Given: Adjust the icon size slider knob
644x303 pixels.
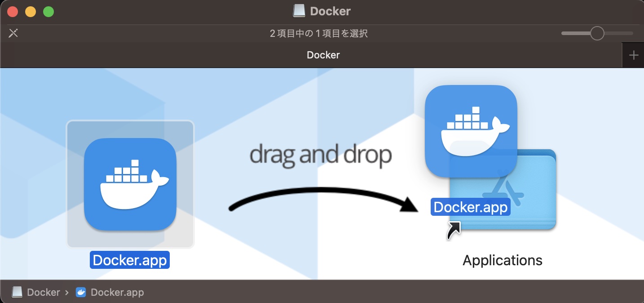Looking at the screenshot, I should [597, 33].
